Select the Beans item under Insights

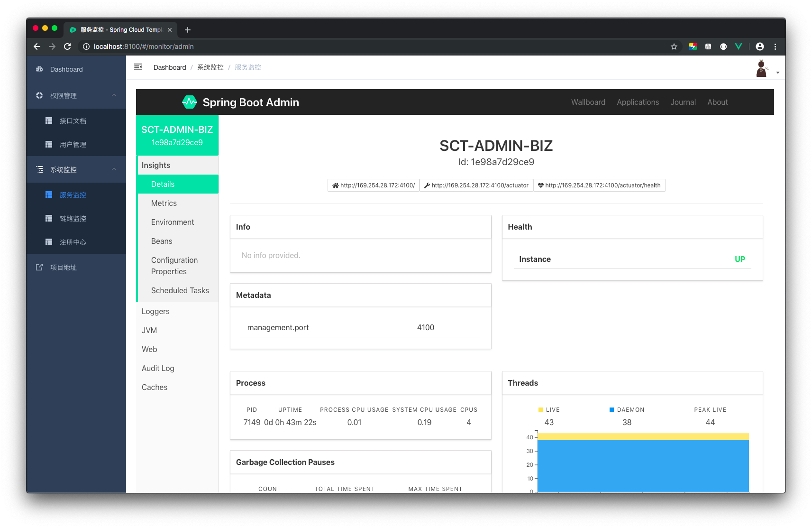178,241
